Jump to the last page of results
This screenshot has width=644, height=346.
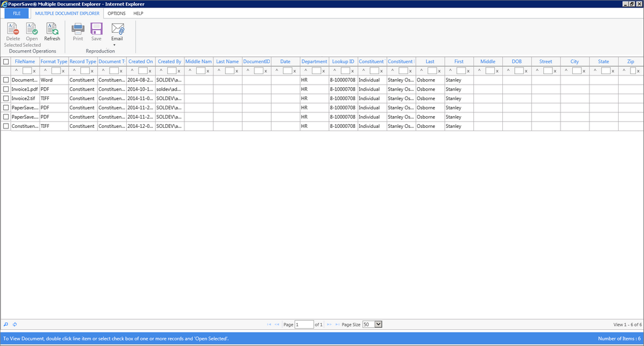click(337, 324)
